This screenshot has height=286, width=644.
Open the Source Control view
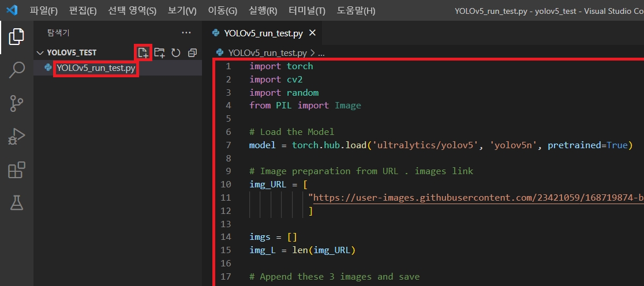(16, 104)
